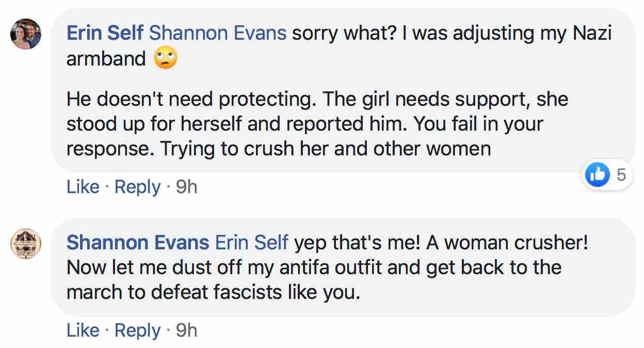The width and height of the screenshot is (644, 348).
Task: Open the bold Erin Self author name
Action: [x=105, y=34]
